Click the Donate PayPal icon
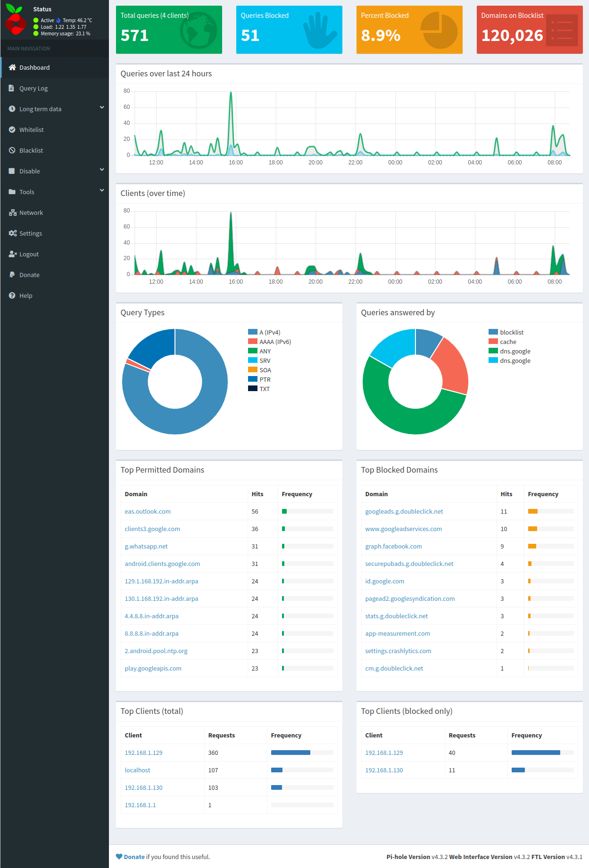Viewport: 589px width, 868px height. 12,275
